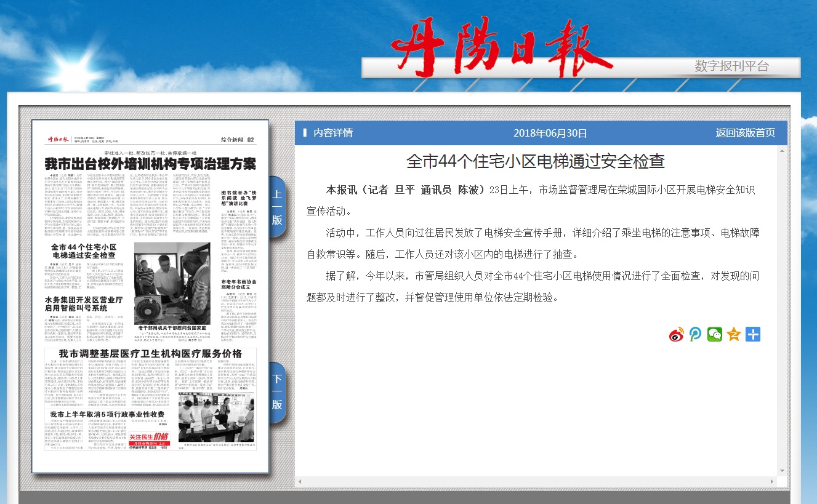Share article via green WeChat icon
Image resolution: width=817 pixels, height=504 pixels.
coord(715,334)
